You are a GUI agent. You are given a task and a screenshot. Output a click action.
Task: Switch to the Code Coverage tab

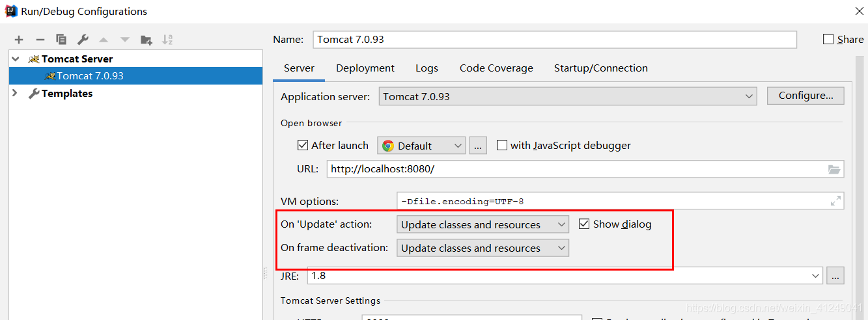point(496,68)
